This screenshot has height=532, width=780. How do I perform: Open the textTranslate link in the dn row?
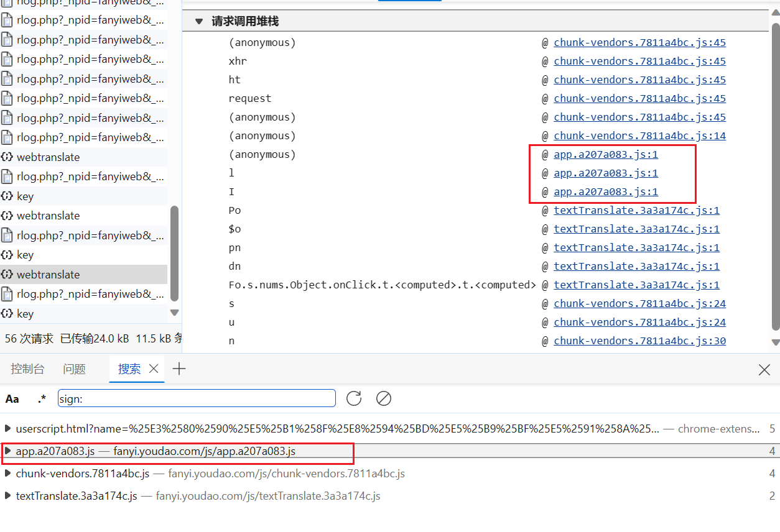[x=636, y=266]
